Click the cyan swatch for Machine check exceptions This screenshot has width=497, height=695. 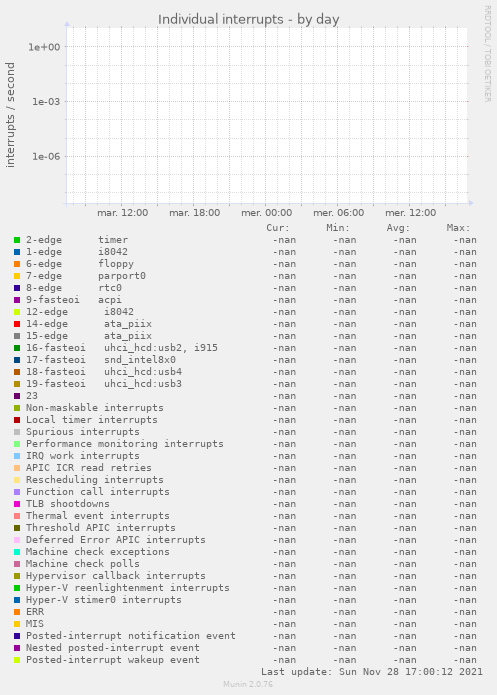(17, 552)
